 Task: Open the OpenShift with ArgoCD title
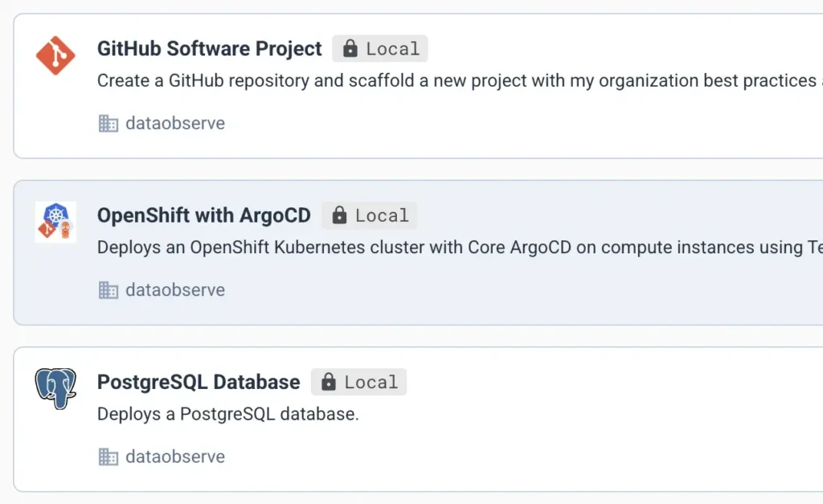point(203,215)
